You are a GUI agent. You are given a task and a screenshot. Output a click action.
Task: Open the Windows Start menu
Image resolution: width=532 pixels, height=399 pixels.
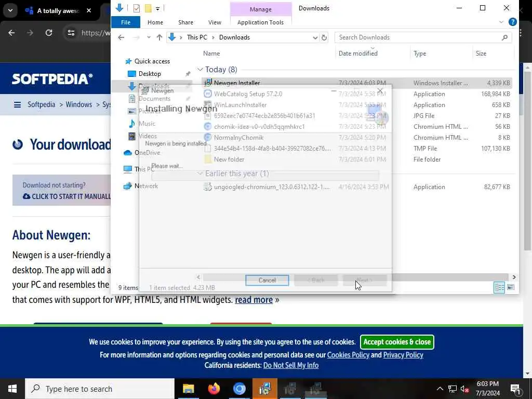[x=12, y=389]
